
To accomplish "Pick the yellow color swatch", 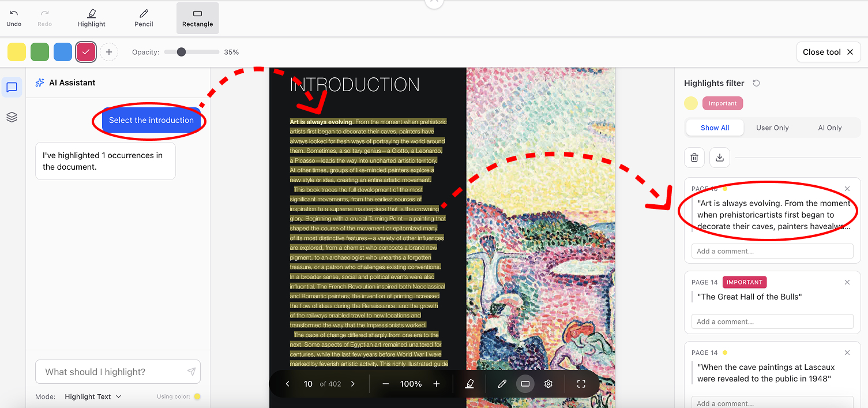I will pos(17,52).
